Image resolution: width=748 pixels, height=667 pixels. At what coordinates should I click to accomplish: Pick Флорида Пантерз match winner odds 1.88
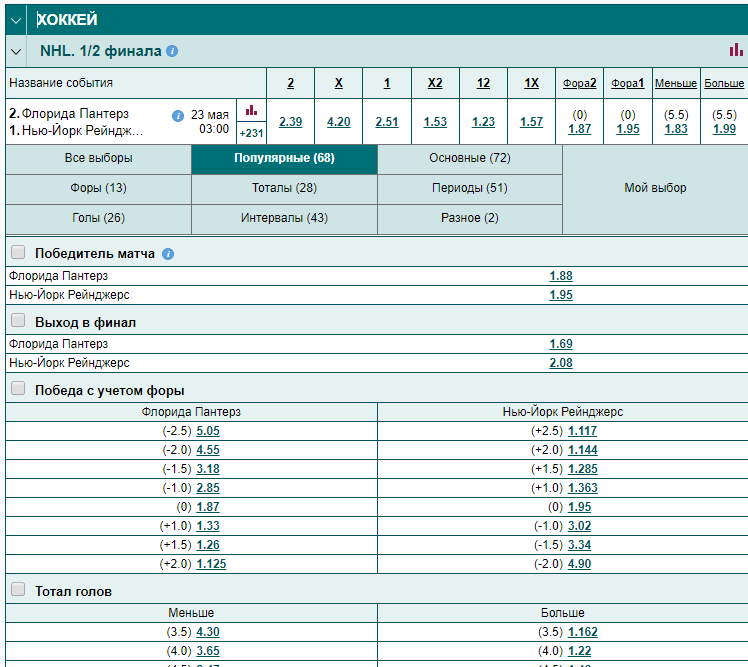[x=561, y=276]
